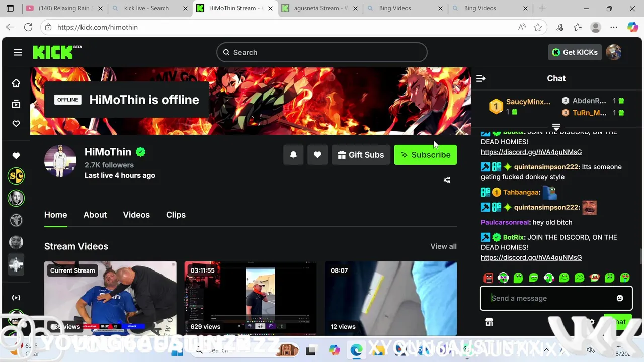
Task: Switch to the Clips tab
Action: [176, 215]
